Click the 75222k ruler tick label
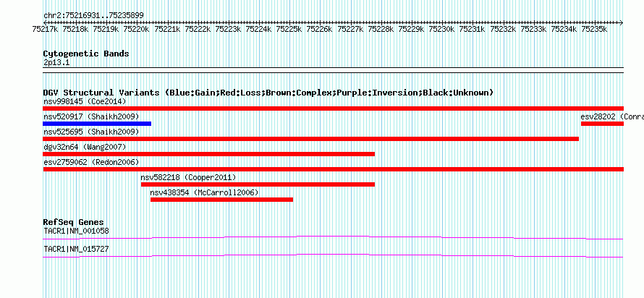The width and height of the screenshot is (644, 298). pos(198,29)
